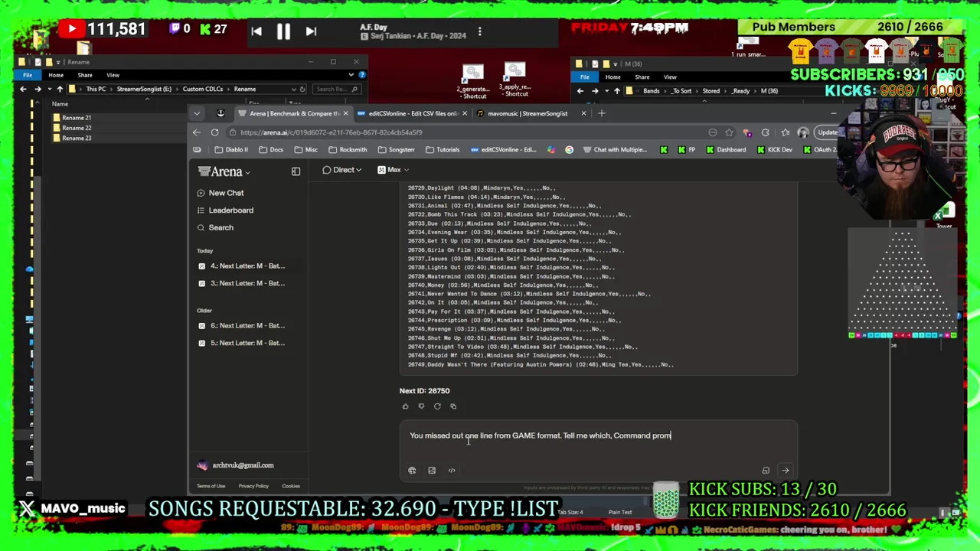The width and height of the screenshot is (980, 551).
Task: Open the Max model dropdown
Action: [x=393, y=170]
